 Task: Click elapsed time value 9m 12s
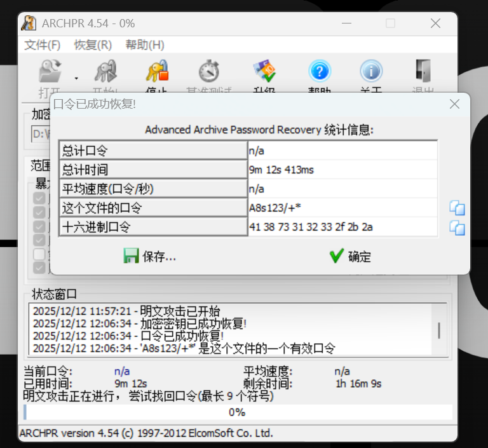(130, 384)
